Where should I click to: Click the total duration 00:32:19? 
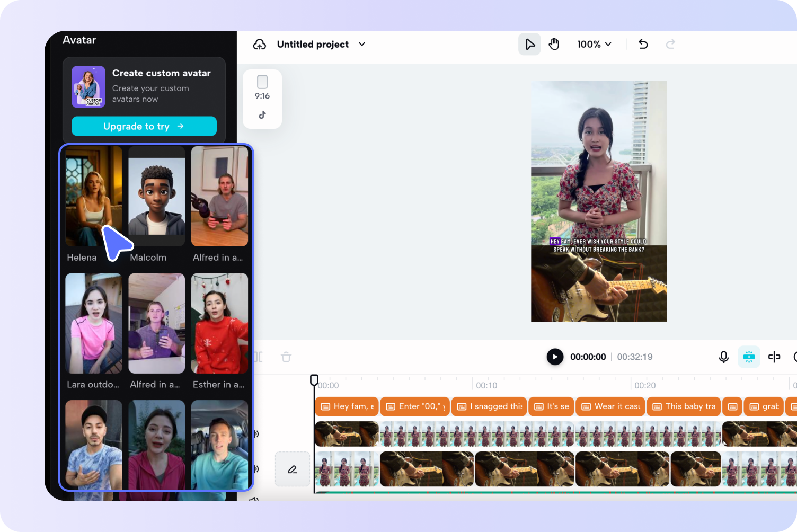point(635,357)
